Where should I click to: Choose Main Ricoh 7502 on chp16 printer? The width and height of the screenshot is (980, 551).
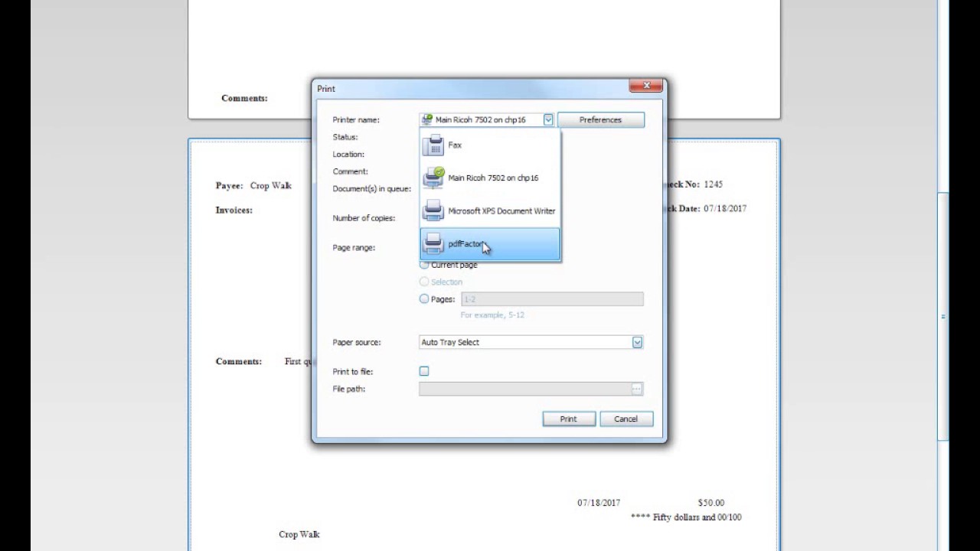[x=493, y=178]
